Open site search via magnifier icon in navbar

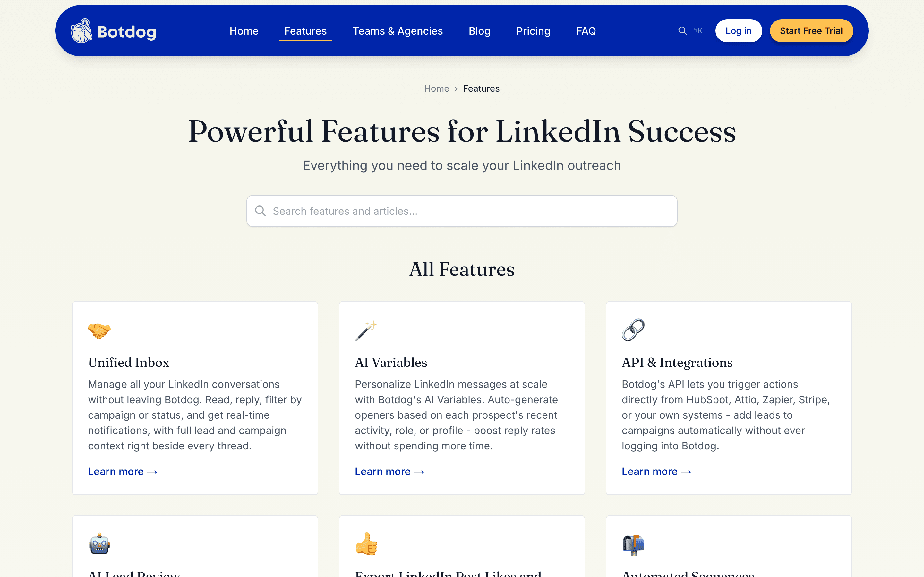(x=682, y=31)
